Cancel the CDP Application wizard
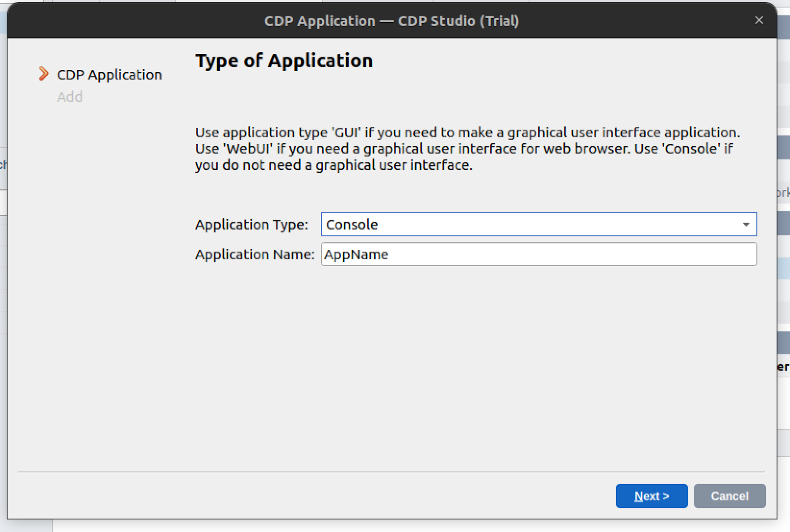The width and height of the screenshot is (790, 532). click(730, 496)
